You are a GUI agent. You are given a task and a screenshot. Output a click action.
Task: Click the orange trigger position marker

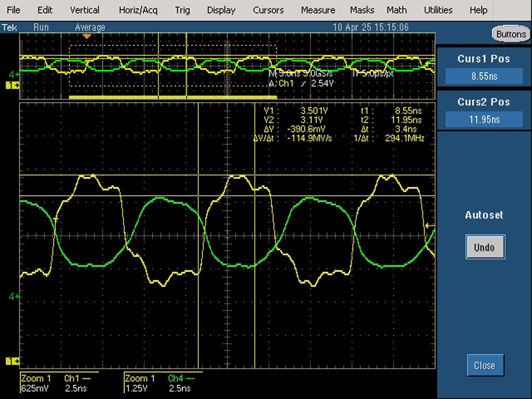87,36
